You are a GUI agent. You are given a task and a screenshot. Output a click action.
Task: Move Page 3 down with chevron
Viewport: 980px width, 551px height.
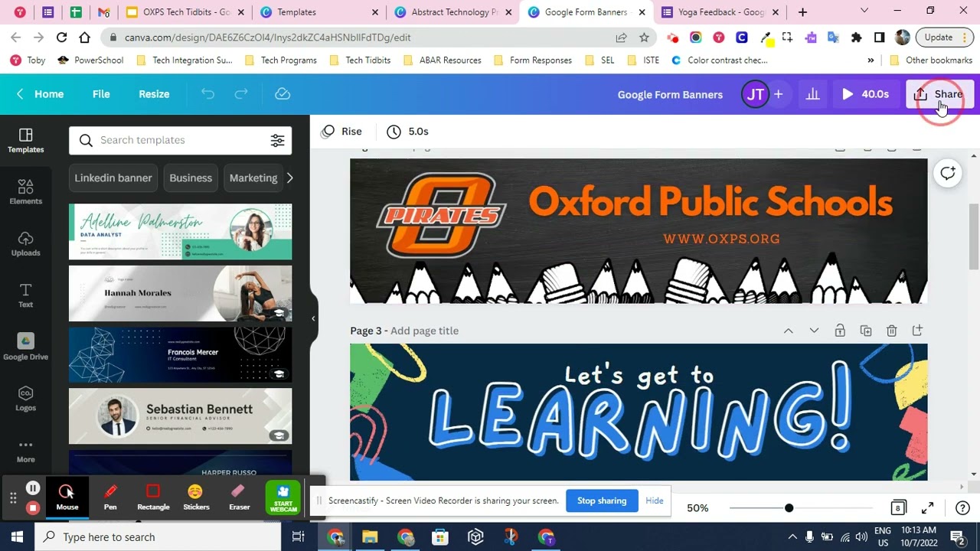coord(814,331)
